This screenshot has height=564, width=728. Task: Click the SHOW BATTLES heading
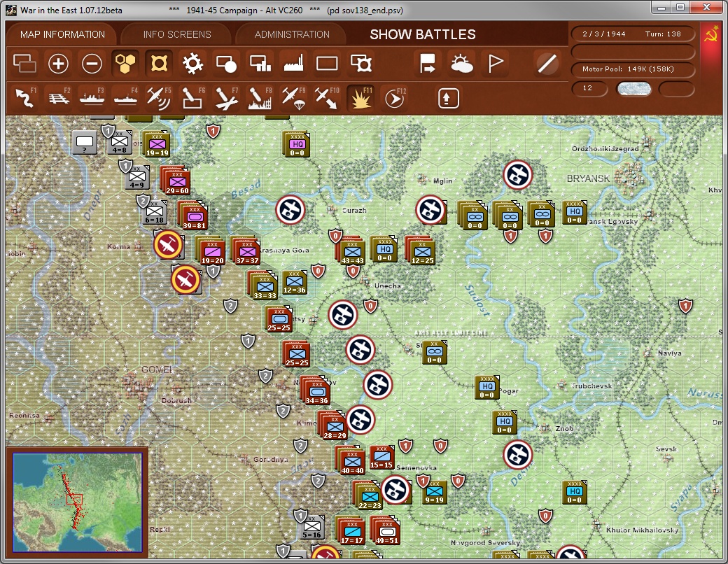(x=423, y=34)
